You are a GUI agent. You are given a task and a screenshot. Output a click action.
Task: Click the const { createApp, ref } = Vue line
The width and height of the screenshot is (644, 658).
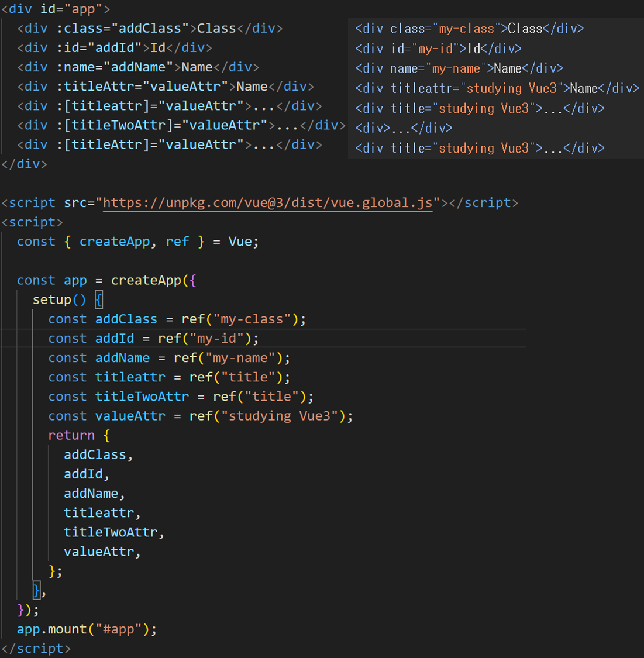coord(137,242)
